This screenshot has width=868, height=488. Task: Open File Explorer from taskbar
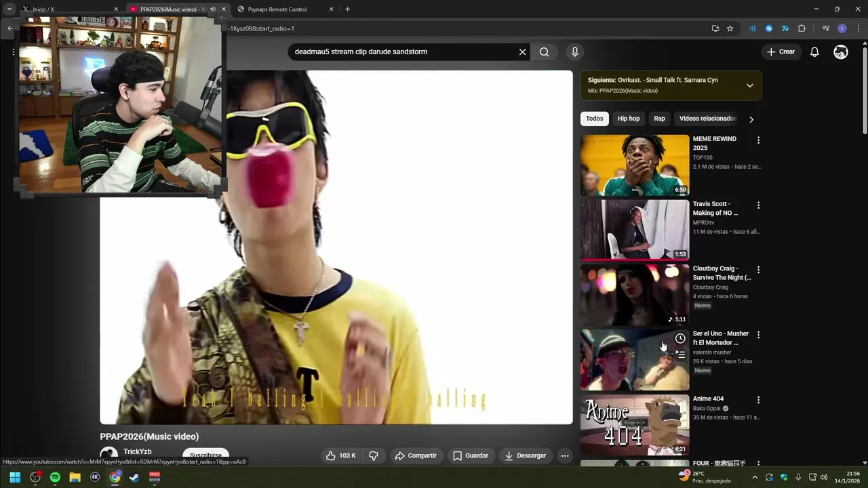[75, 477]
